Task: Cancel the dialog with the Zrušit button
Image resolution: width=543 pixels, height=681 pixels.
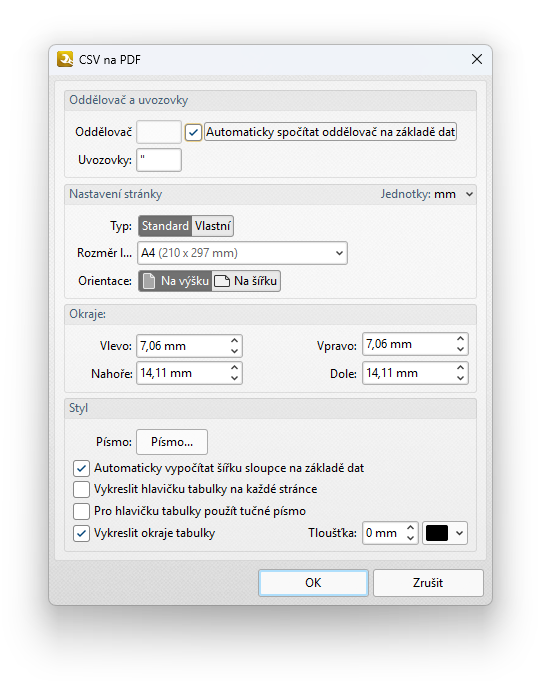Action: tap(428, 583)
